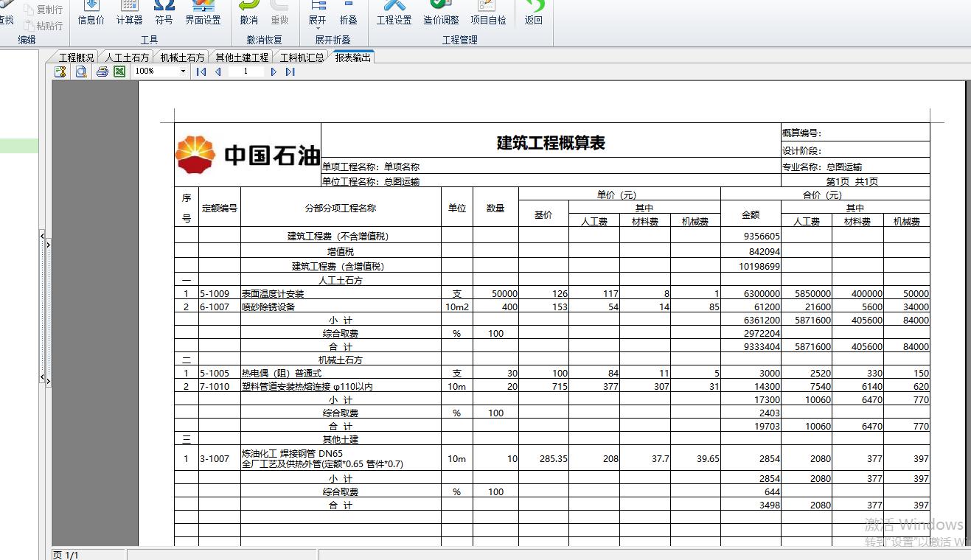Click 复制行 copy row
Viewport: 971px width, 560px height.
pyautogui.click(x=43, y=10)
